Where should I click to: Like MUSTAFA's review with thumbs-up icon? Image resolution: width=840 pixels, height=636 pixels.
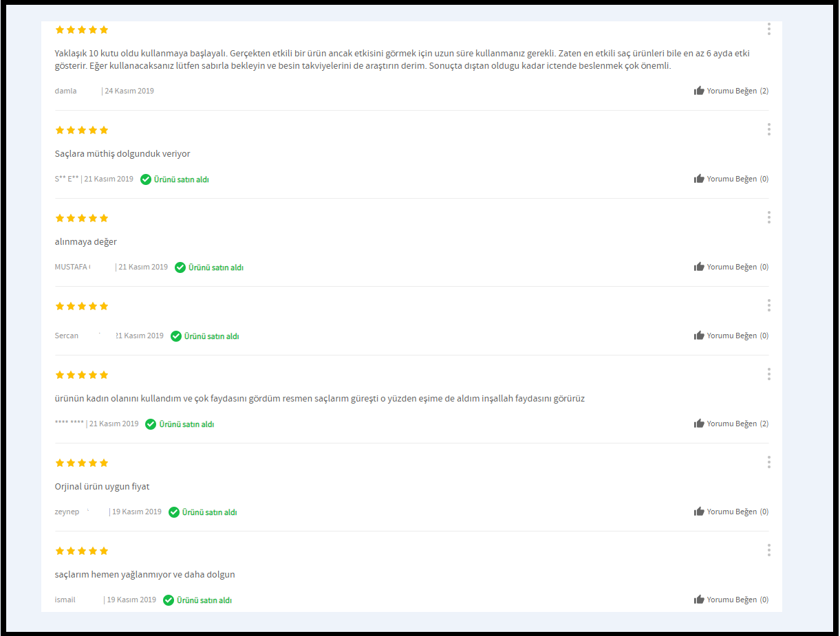(699, 267)
